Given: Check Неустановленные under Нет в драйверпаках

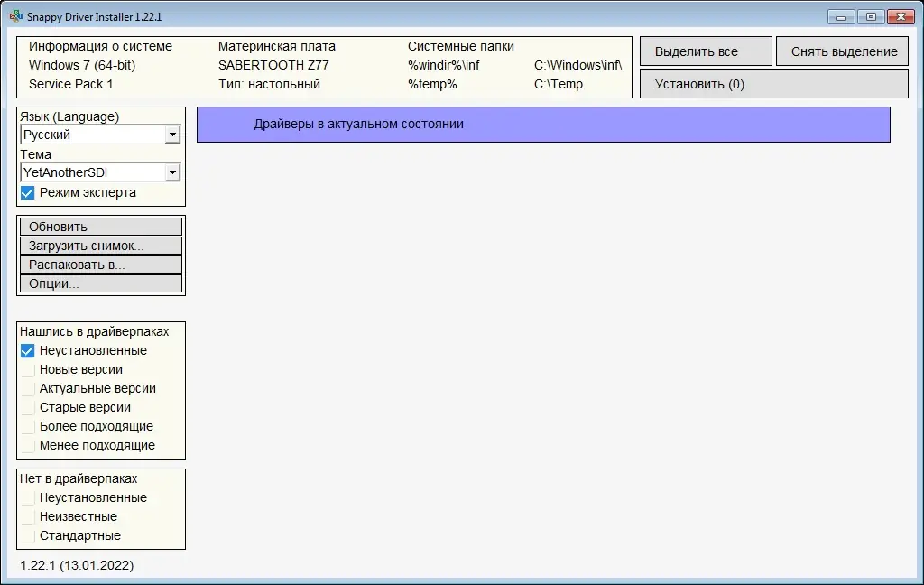Looking at the screenshot, I should (27, 497).
